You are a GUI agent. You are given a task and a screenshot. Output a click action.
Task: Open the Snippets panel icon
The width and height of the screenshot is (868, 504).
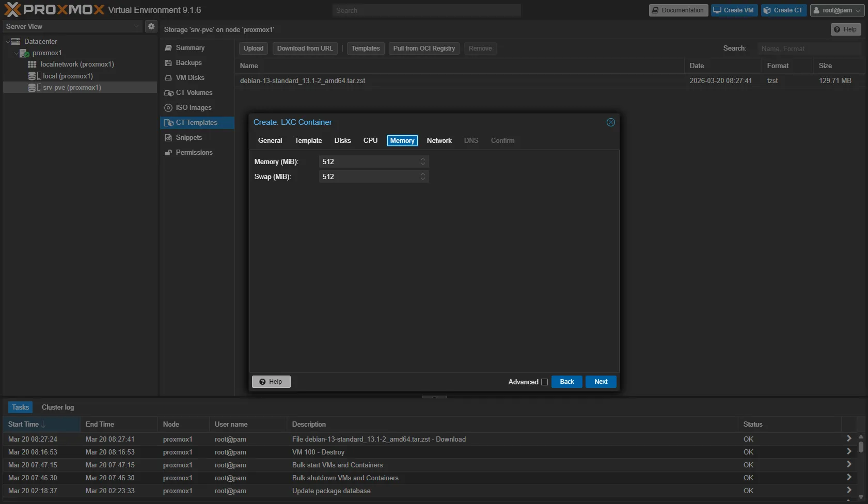pos(168,138)
